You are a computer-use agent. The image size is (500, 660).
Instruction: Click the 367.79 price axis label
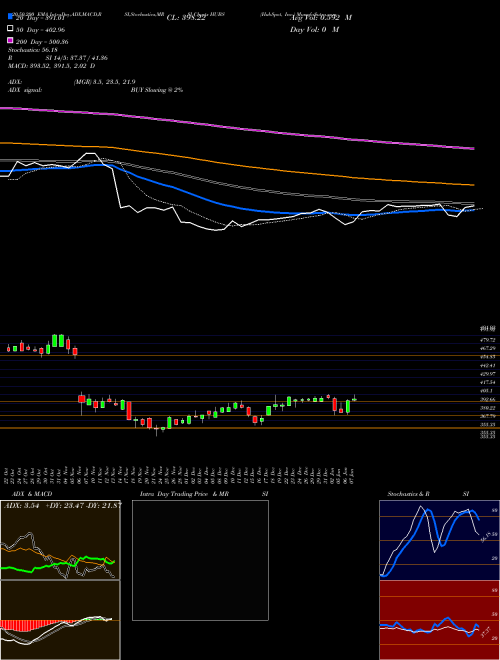[488, 416]
